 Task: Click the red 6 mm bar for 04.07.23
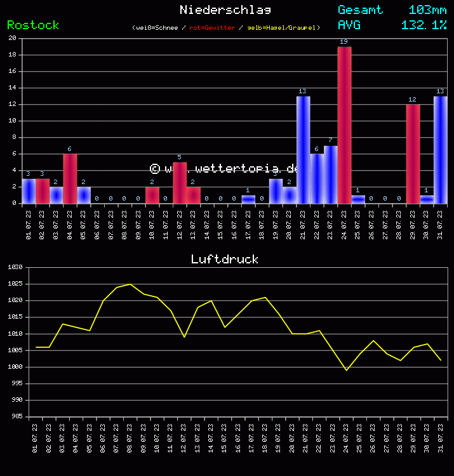(x=70, y=179)
